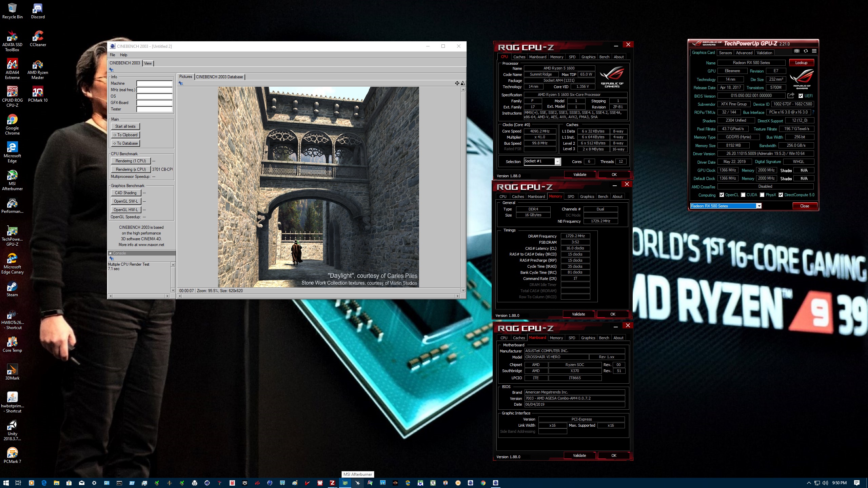
Task: Switch to the Sensors tab in GPU-Z
Action: [x=725, y=53]
